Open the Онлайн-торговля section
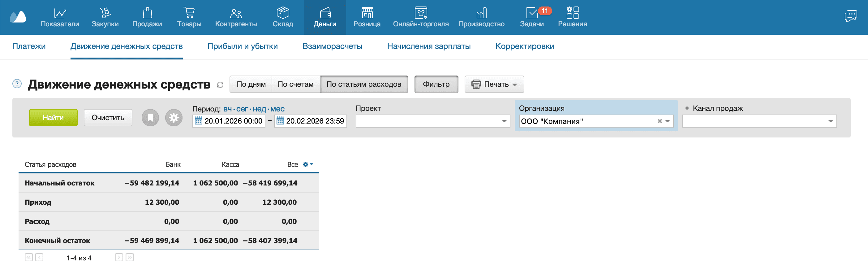868x270 pixels. (x=421, y=17)
